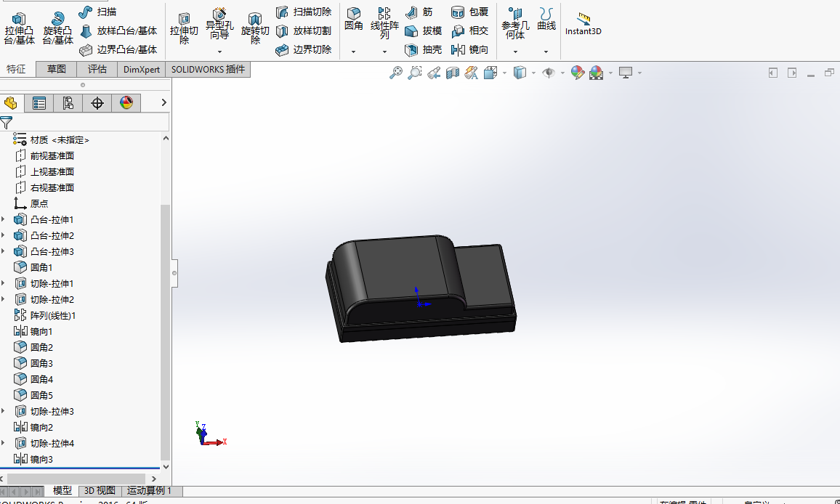Expand the 凸台-拉伸1 feature node
The height and width of the screenshot is (504, 840).
pyautogui.click(x=3, y=219)
